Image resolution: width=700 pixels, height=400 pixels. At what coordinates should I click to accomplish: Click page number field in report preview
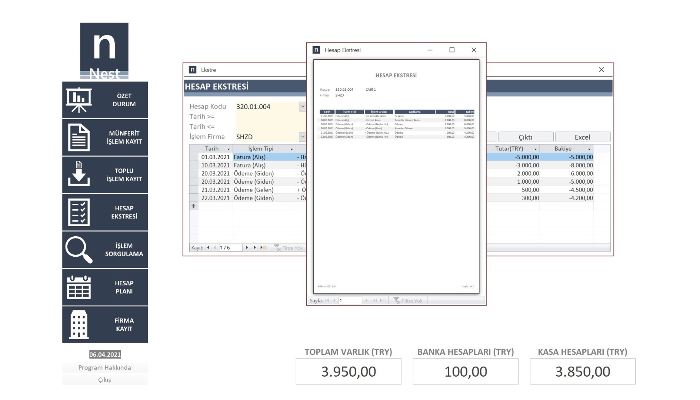tap(350, 300)
